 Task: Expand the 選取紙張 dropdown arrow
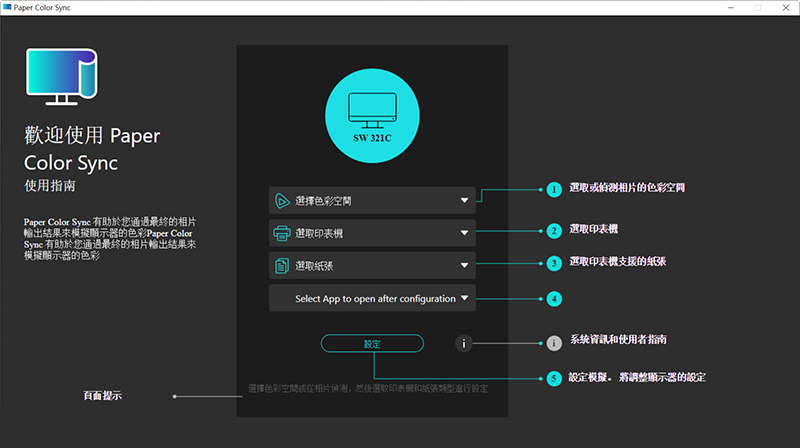click(x=464, y=265)
